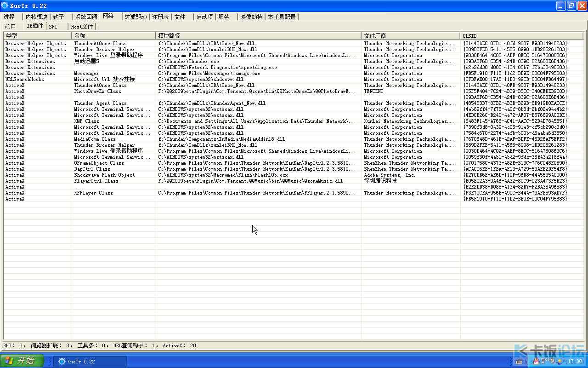
Task: Select the Messenger browser extension row
Action: click(x=294, y=73)
